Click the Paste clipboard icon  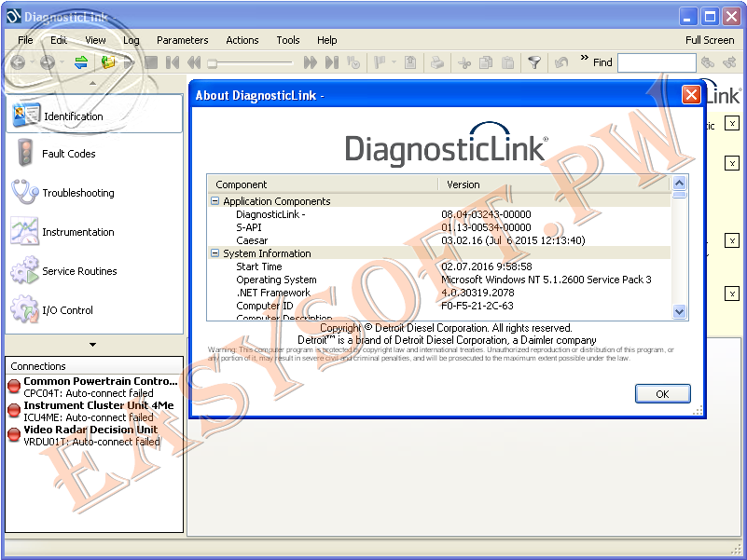click(508, 62)
